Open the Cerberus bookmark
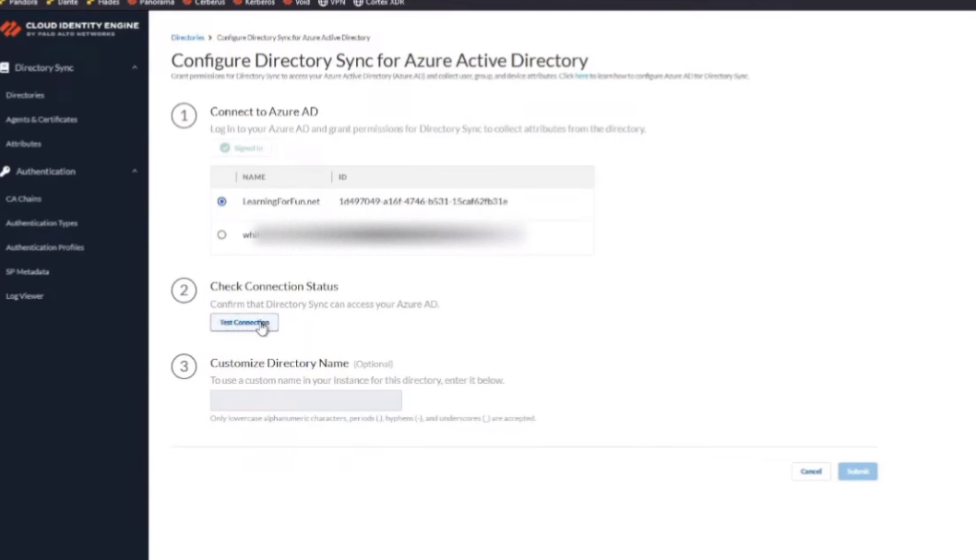 [204, 3]
